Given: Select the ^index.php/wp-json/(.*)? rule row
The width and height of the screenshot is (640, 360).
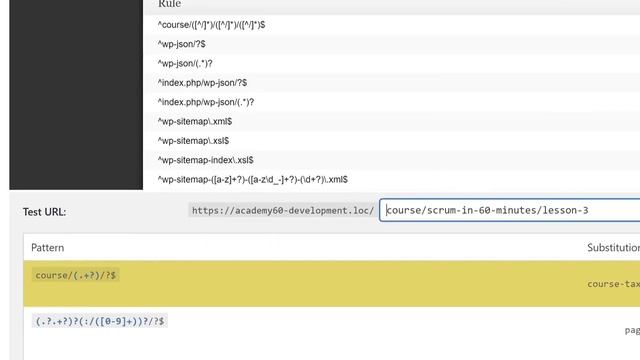Looking at the screenshot, I should coord(392,102).
